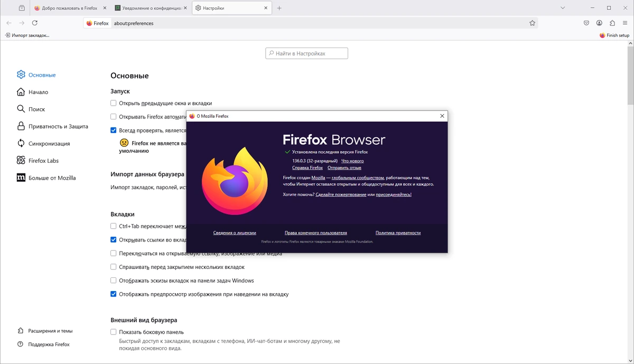This screenshot has width=634, height=364.
Task: Click the large Firefox logo in About dialog
Action: (235, 181)
